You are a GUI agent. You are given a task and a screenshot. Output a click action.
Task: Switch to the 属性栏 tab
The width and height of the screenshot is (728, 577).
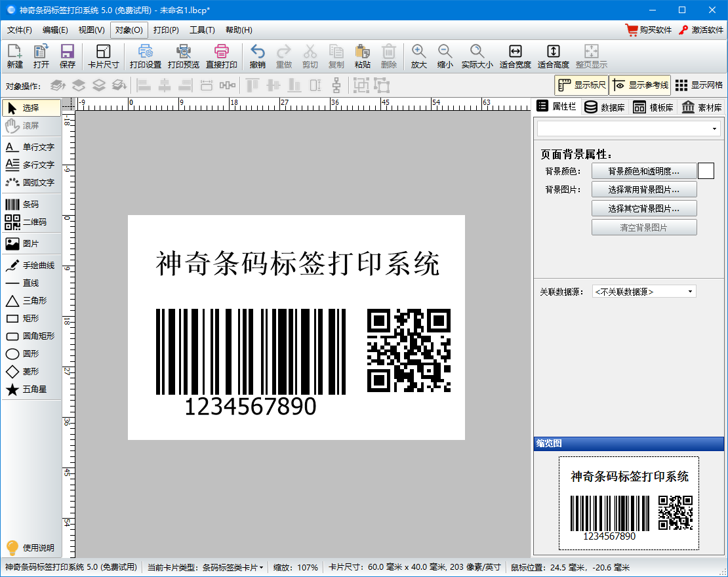pyautogui.click(x=556, y=107)
